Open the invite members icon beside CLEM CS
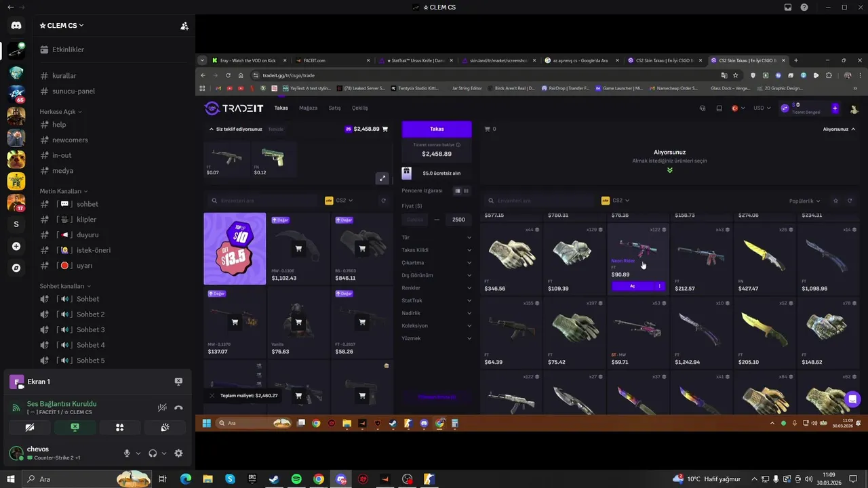This screenshot has height=488, width=868. coord(184,26)
